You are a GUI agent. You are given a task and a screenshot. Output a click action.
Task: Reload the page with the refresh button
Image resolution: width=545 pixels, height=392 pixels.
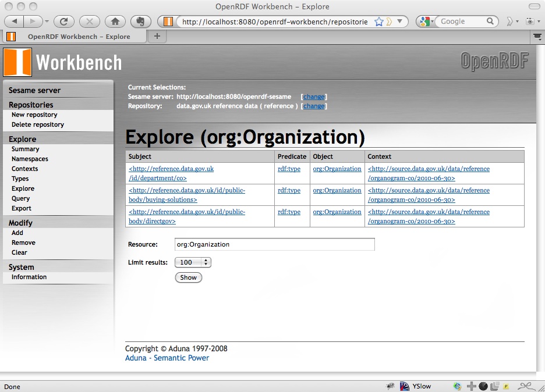click(64, 22)
